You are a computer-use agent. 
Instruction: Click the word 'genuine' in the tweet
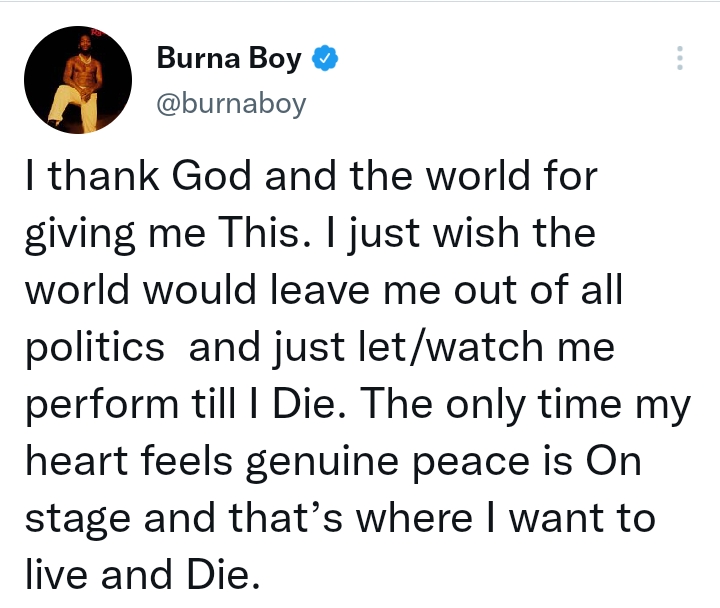point(322,463)
